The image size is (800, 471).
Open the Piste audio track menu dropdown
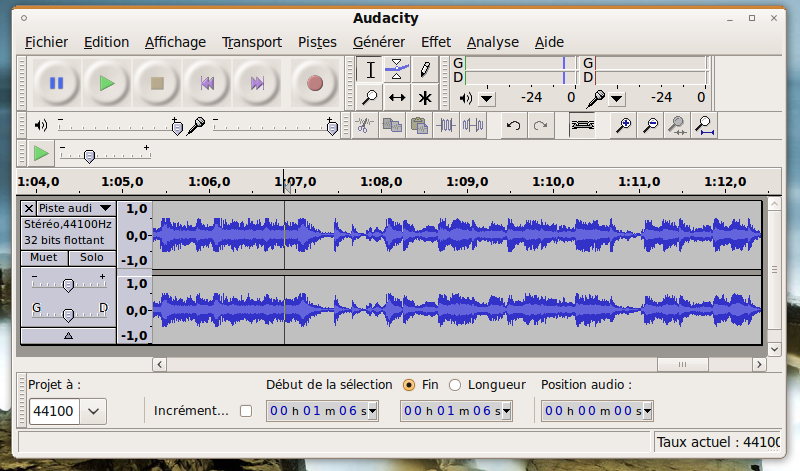click(x=106, y=208)
